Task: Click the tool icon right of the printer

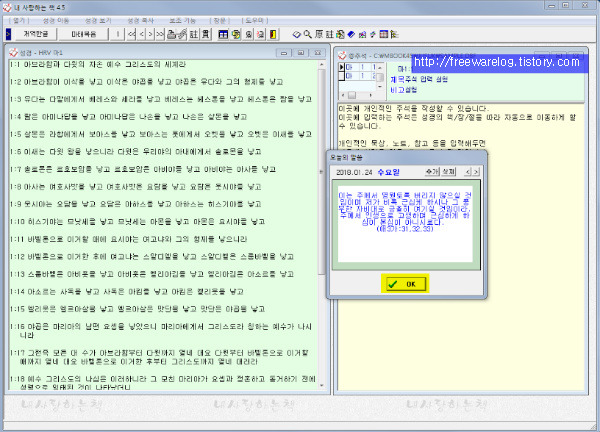Action: pos(182,34)
